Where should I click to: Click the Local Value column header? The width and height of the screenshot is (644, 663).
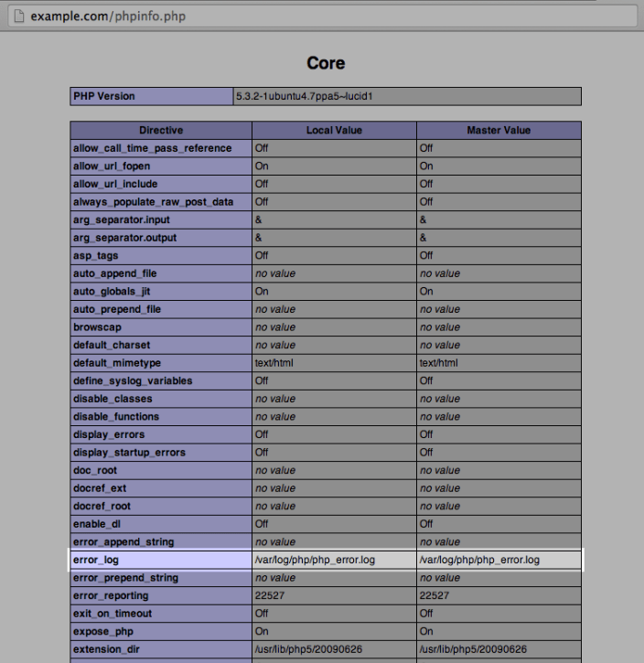[x=334, y=130]
